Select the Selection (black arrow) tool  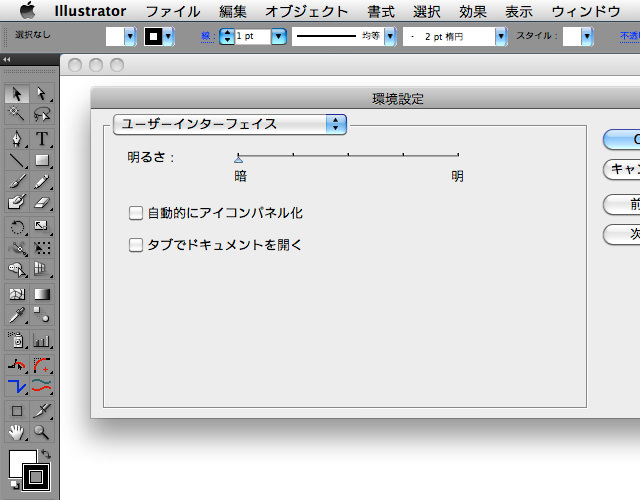[x=17, y=94]
